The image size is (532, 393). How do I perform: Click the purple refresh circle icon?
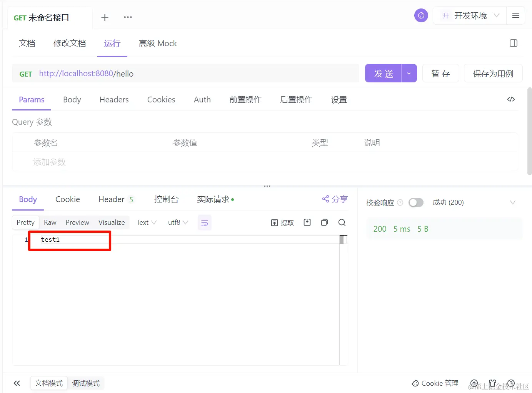(x=421, y=15)
